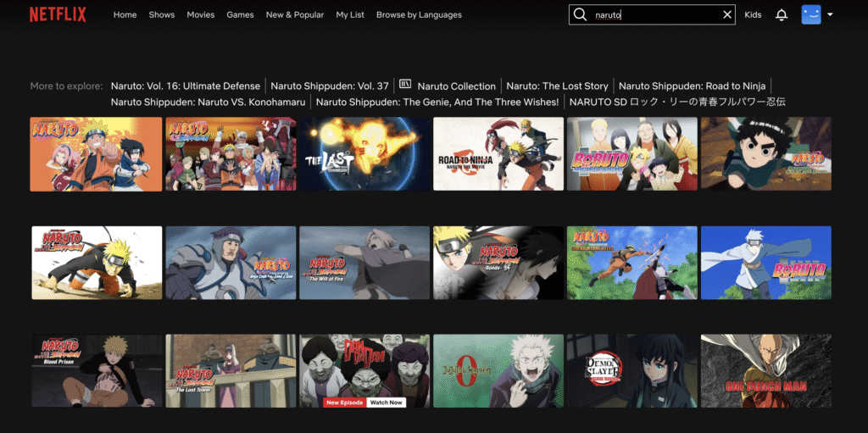Open the Shows section
This screenshot has height=433, width=868.
pyautogui.click(x=162, y=15)
